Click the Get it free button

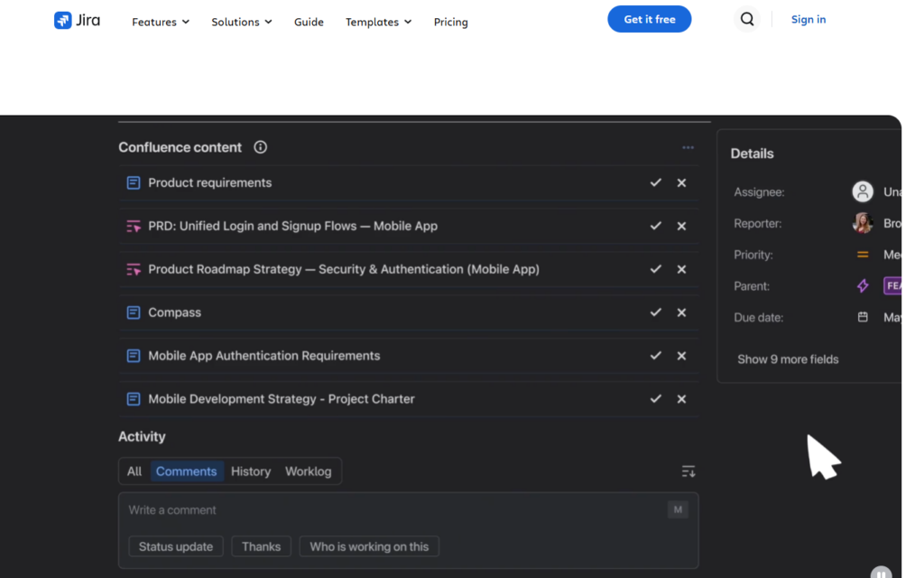650,19
